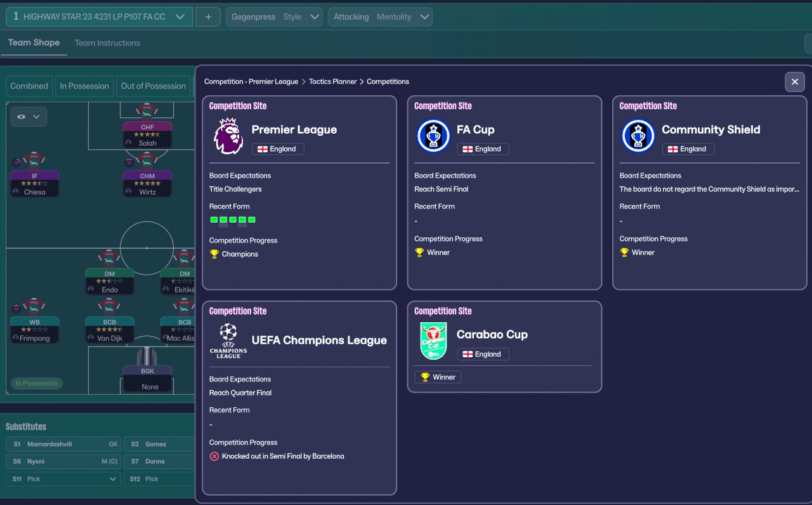Click the purple badge beside Chiesa's shirt
812x505 pixels.
click(x=16, y=162)
